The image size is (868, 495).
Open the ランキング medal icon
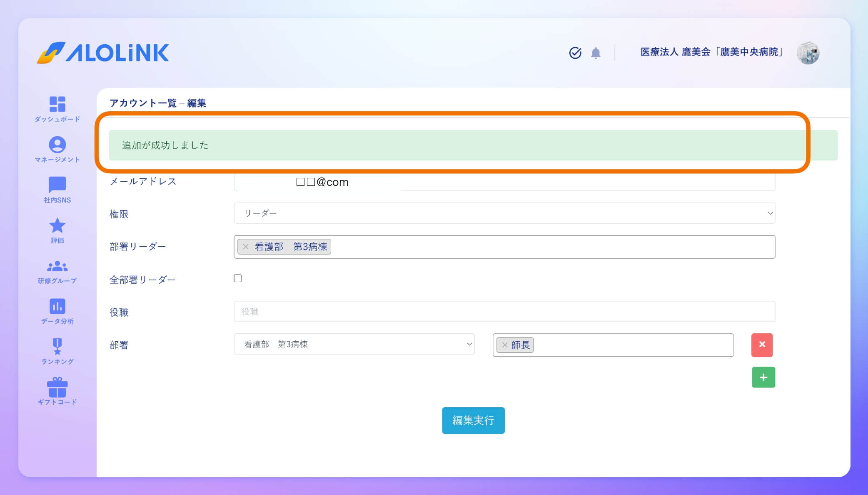tap(57, 347)
